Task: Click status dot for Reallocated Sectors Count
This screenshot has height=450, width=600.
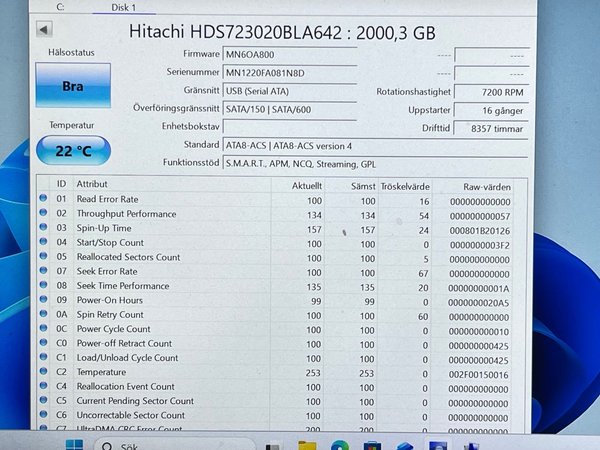Action: (x=43, y=257)
